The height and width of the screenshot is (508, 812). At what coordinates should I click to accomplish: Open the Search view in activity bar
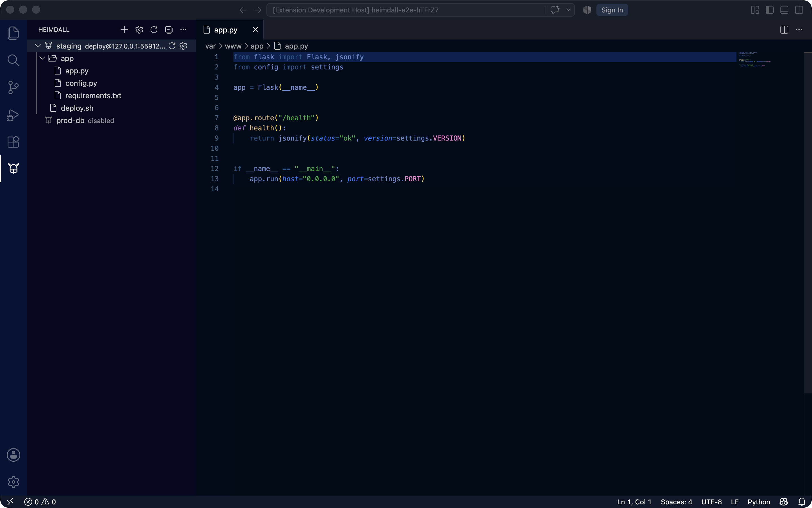[x=14, y=60]
